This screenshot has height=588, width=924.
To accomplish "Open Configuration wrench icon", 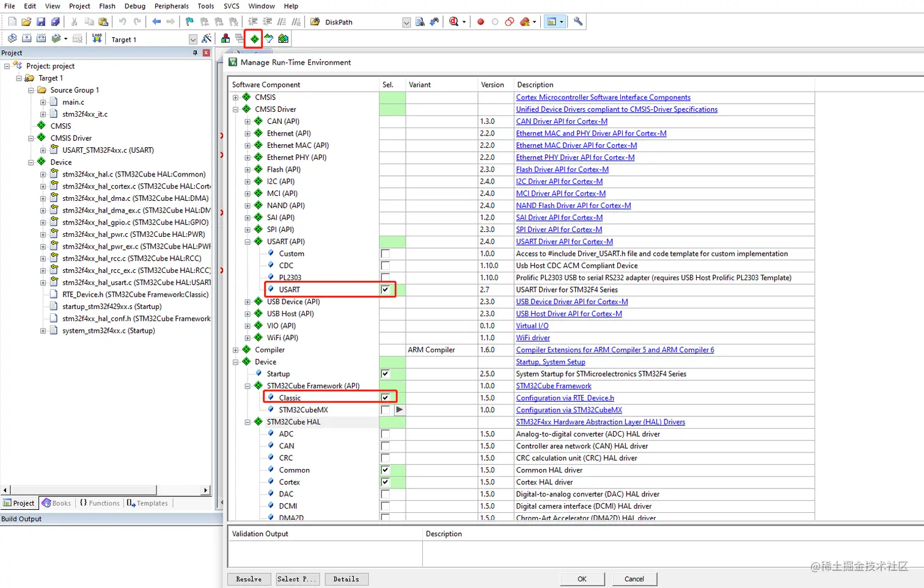I will click(578, 22).
